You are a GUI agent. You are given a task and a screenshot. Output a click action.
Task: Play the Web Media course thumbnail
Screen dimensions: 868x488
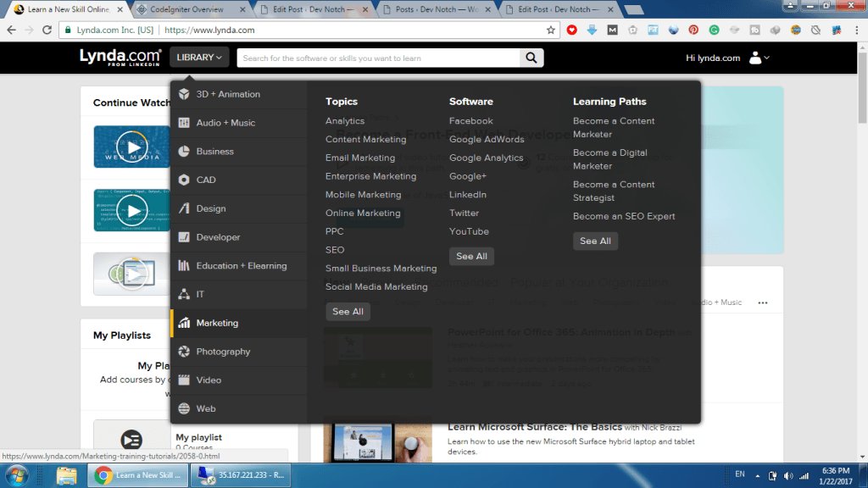tap(131, 147)
